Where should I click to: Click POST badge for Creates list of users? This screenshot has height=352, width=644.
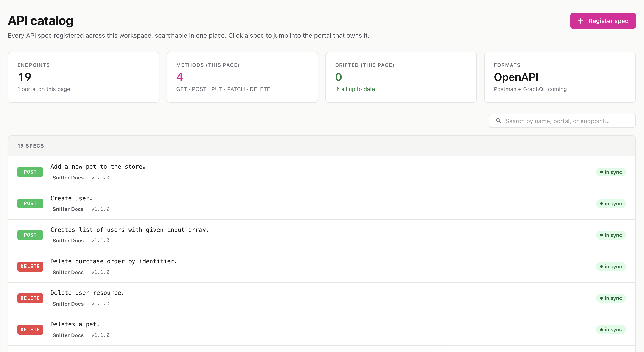pos(30,235)
